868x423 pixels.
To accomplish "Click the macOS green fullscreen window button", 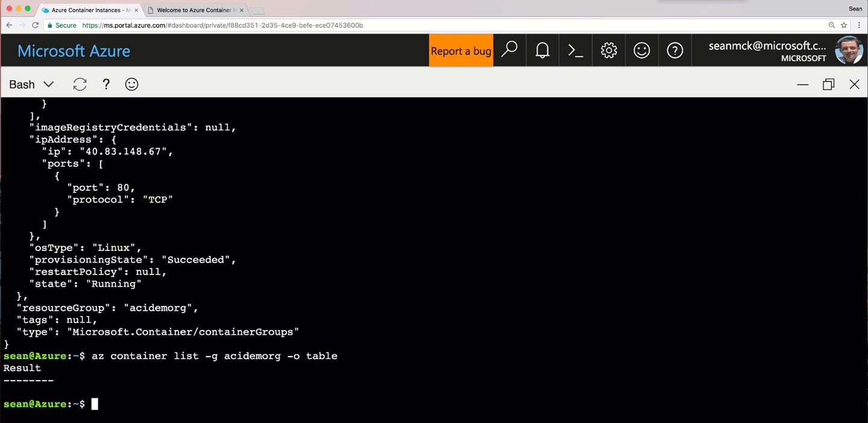I will tap(28, 8).
